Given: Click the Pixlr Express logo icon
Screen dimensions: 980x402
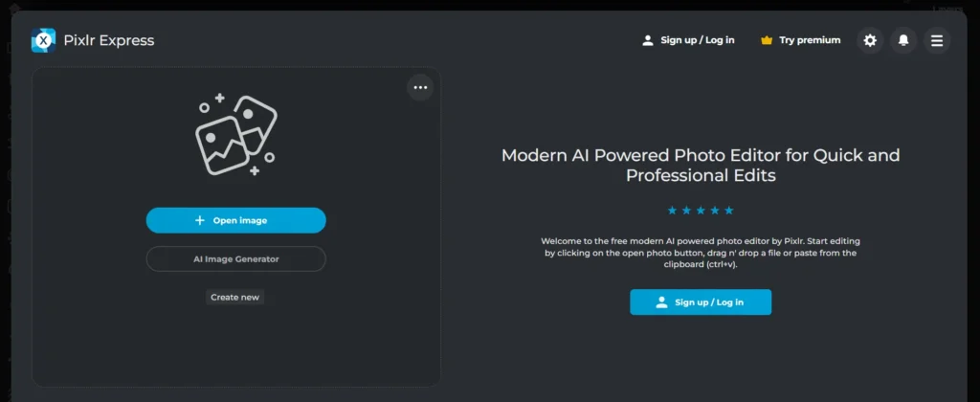Looking at the screenshot, I should [43, 40].
